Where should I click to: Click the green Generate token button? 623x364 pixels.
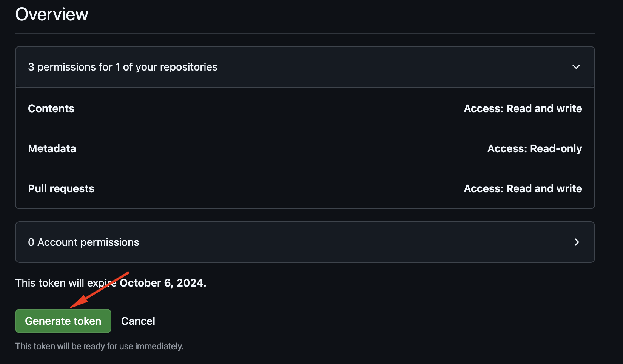(x=63, y=321)
